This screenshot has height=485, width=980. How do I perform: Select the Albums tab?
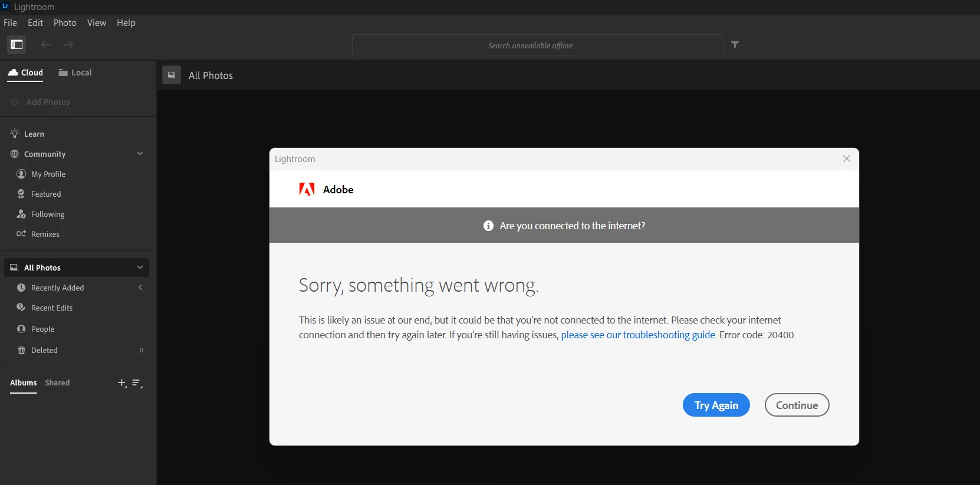pos(24,383)
